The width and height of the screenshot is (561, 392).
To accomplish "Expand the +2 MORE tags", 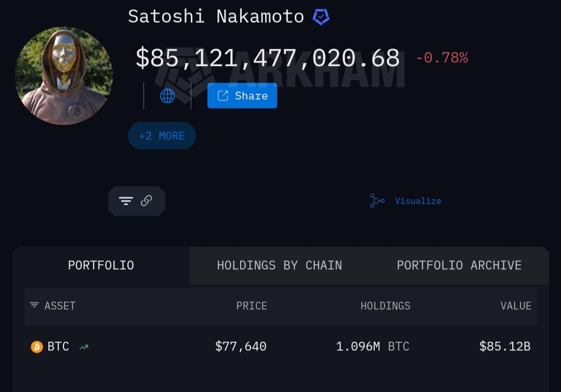I will pyautogui.click(x=162, y=136).
